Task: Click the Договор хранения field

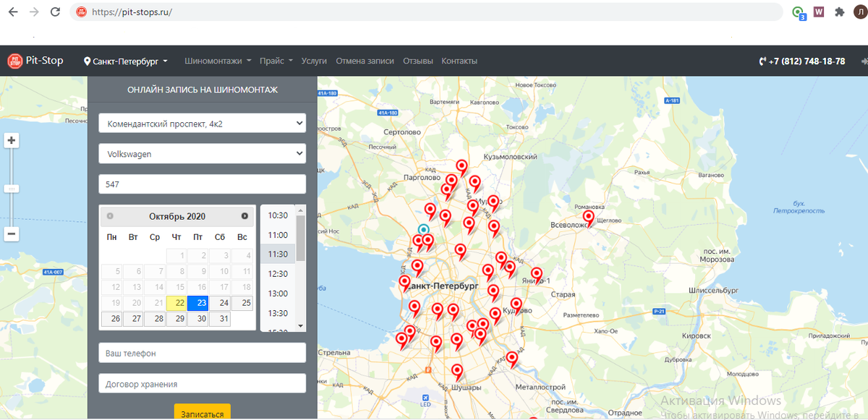Action: point(203,384)
